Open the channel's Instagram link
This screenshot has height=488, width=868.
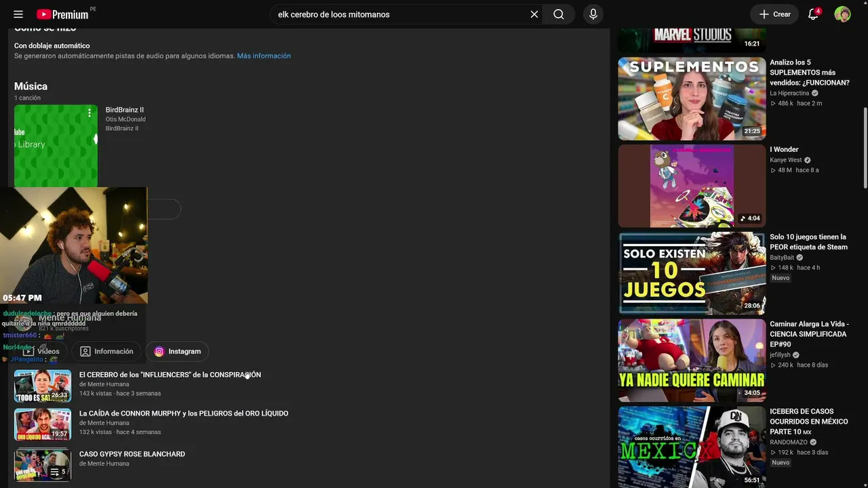click(x=178, y=351)
